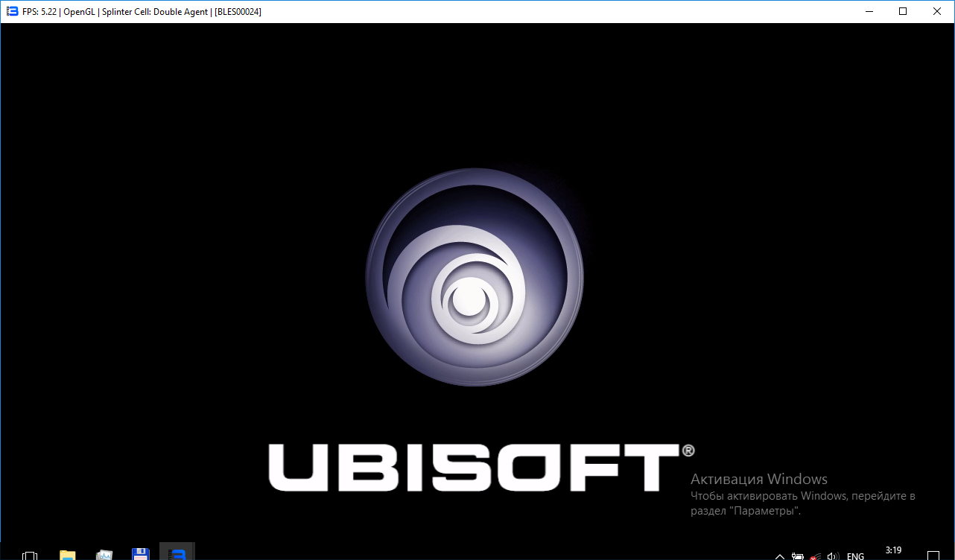Click the window title text with FPS

142,12
